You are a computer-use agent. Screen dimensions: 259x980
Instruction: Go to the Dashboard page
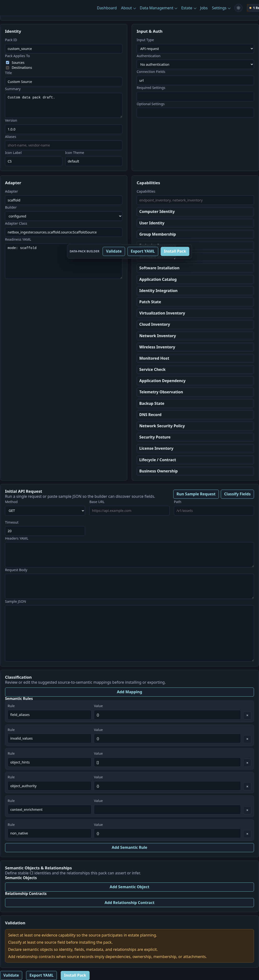107,8
